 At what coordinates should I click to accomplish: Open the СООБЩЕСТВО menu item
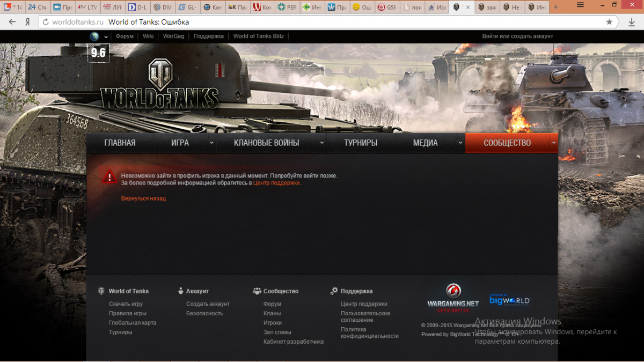pyautogui.click(x=507, y=143)
